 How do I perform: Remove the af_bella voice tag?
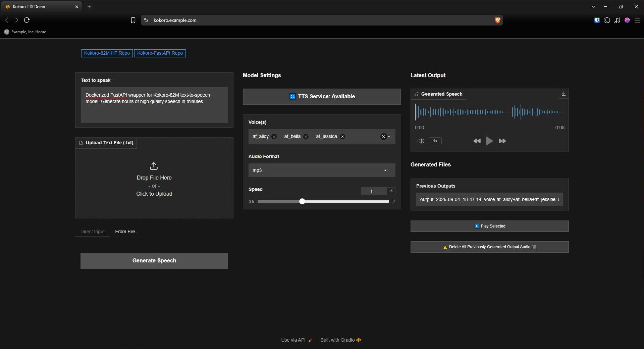point(306,137)
